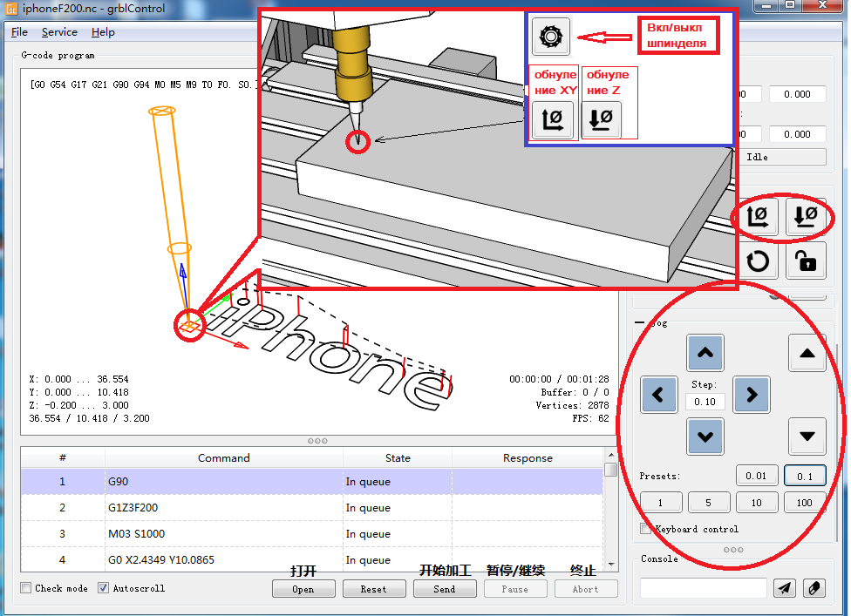
Task: Click the FPS: 62 readout
Action: (590, 418)
